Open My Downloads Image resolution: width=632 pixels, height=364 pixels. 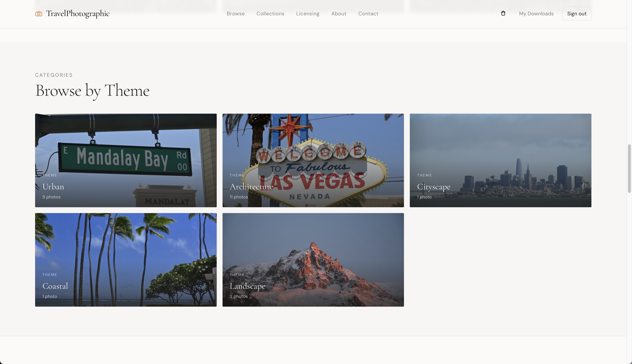click(x=536, y=14)
